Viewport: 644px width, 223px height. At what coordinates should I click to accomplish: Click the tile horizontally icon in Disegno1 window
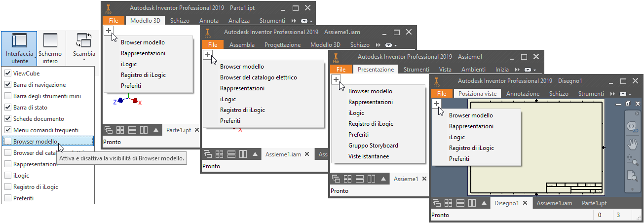point(460,203)
